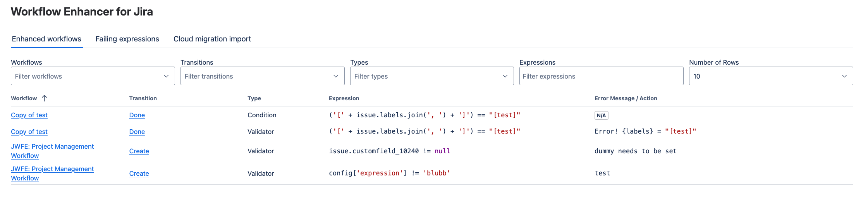868x199 pixels.
Task: Expand the Filter transitions dropdown
Action: coord(262,76)
